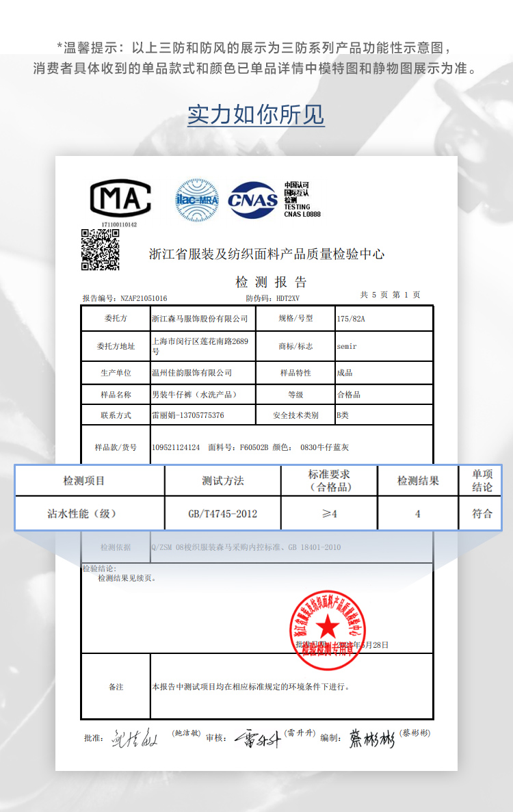Click the 审核 signature of 雷升升
513x812 pixels.
click(x=258, y=739)
